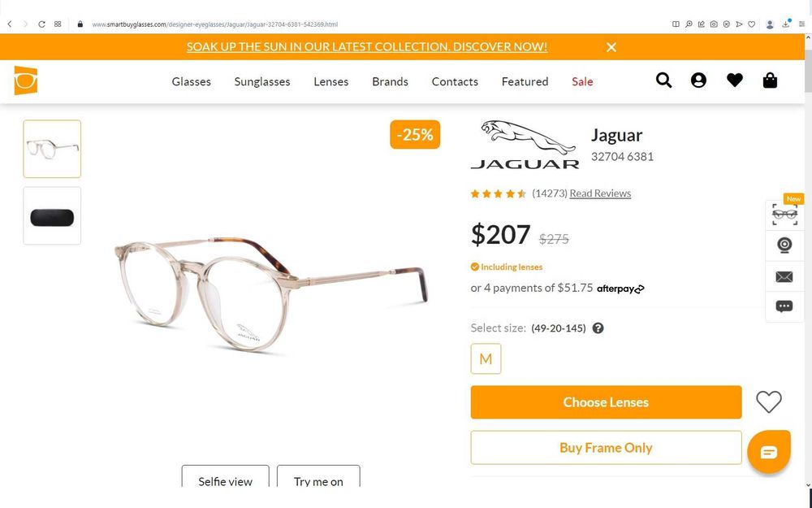View wishlist via header heart icon
Viewport: 812px width, 508px height.
point(734,80)
